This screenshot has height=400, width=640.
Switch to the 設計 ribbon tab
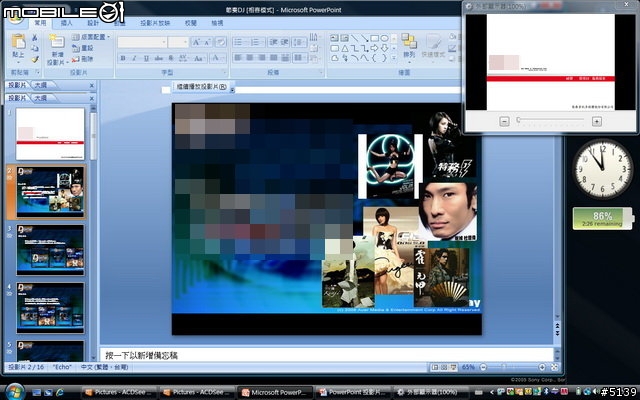[x=93, y=23]
